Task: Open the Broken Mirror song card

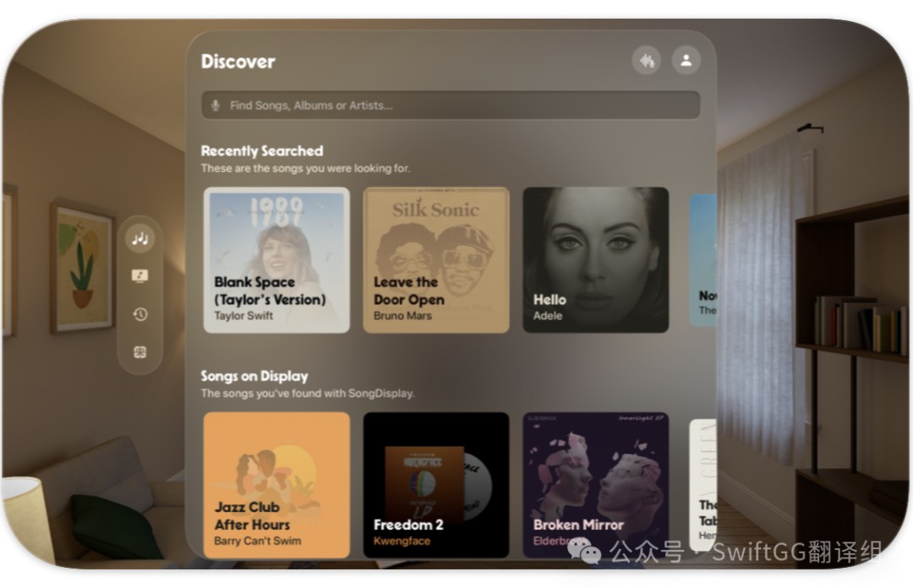Action: 596,485
